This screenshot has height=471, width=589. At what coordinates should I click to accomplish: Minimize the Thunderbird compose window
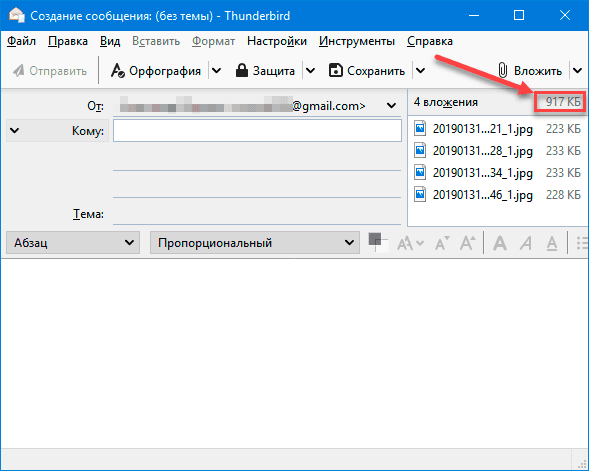tap(474, 15)
